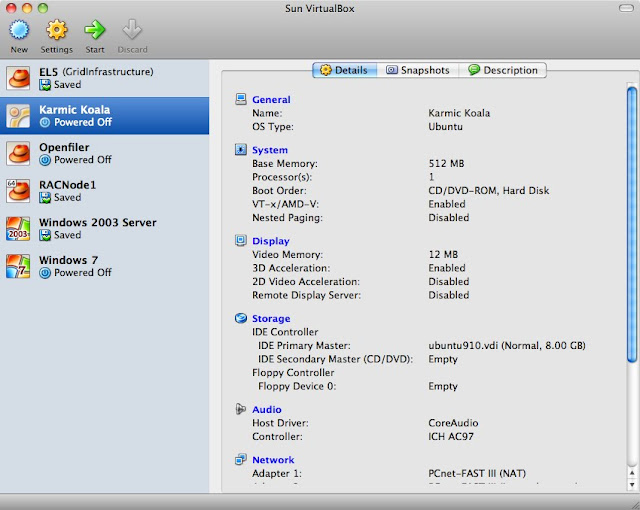Click the window resize grip corner
This screenshot has height=510, width=640.
(x=634, y=504)
